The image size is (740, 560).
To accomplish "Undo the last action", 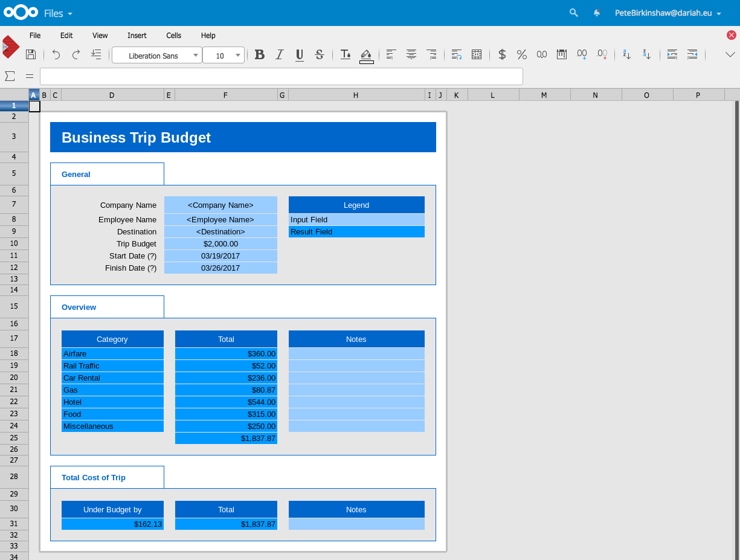I will [56, 55].
